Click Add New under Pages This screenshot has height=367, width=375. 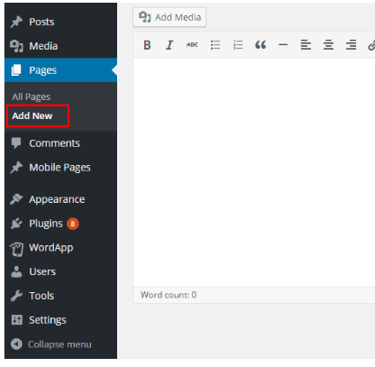32,116
